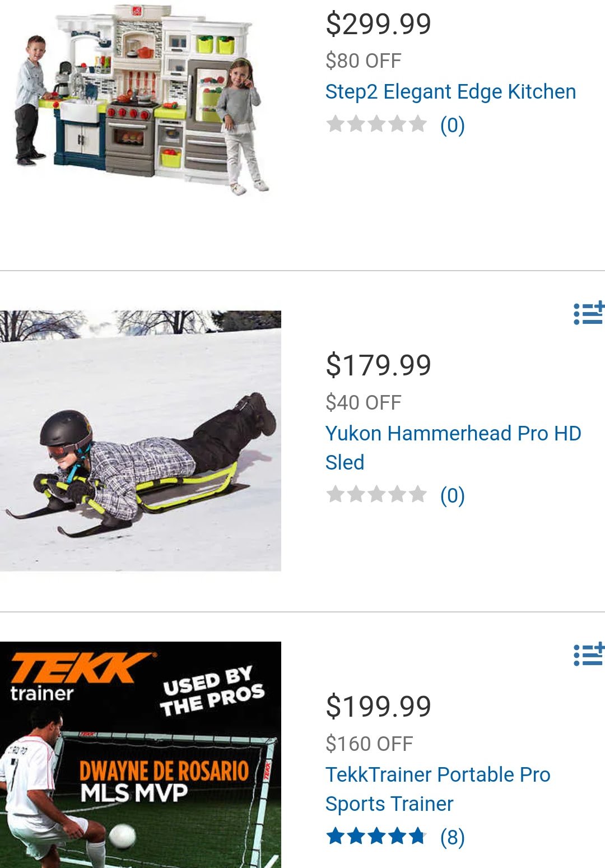
Task: Tap the $40 OFF discount label
Action: coord(364,402)
